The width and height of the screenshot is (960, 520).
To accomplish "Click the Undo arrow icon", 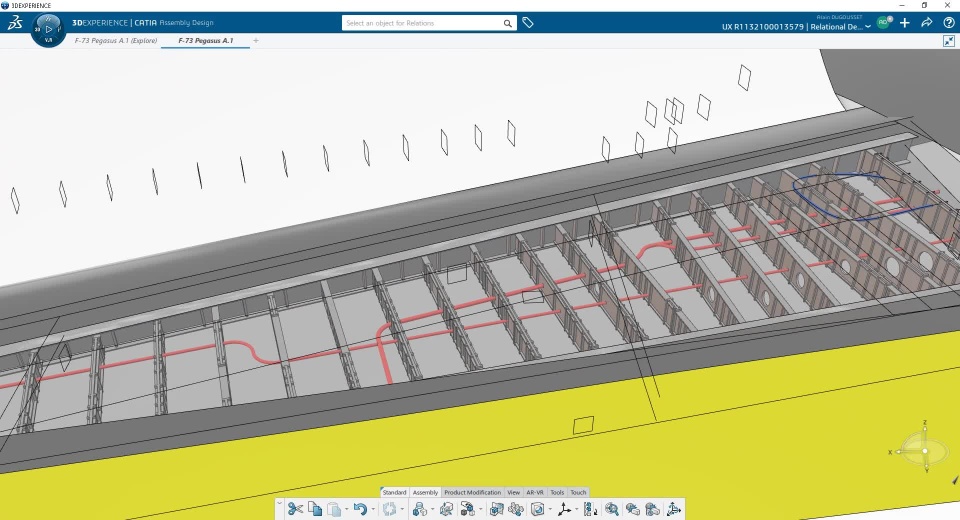I will pos(360,509).
